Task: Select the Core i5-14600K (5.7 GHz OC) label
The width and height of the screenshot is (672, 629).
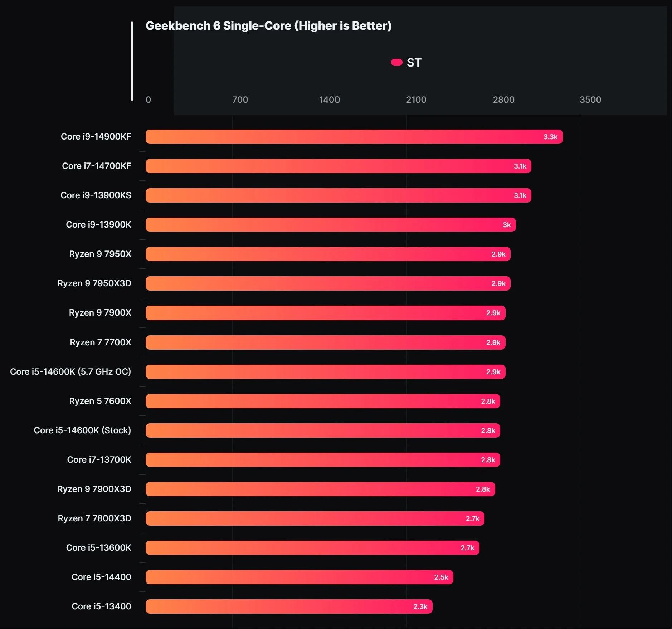Action: point(70,372)
